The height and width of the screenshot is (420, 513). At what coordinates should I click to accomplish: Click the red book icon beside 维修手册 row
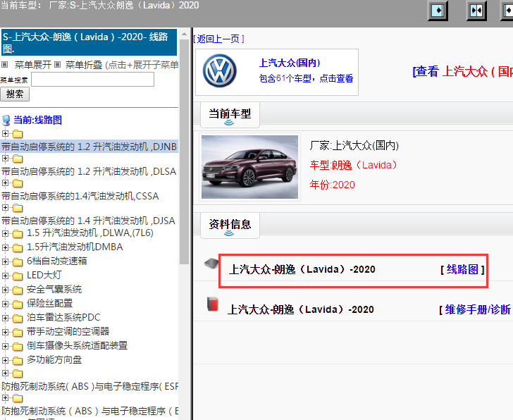(x=213, y=304)
